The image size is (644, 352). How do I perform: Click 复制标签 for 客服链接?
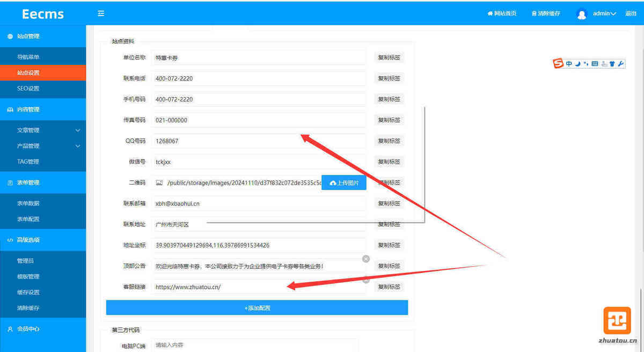(x=389, y=287)
